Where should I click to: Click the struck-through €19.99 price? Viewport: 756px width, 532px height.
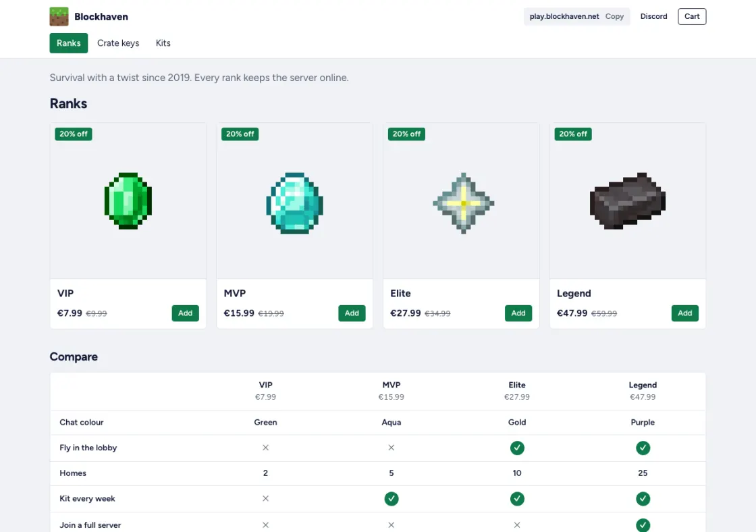(271, 313)
